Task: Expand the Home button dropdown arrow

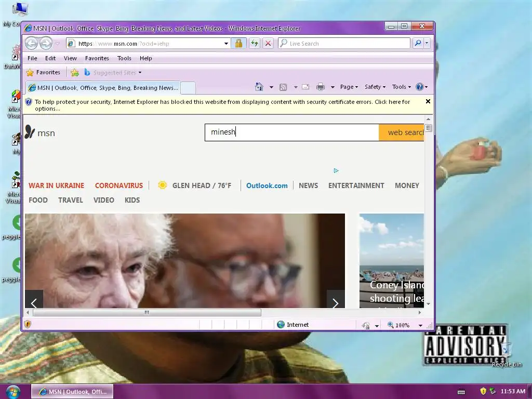Action: click(x=271, y=87)
